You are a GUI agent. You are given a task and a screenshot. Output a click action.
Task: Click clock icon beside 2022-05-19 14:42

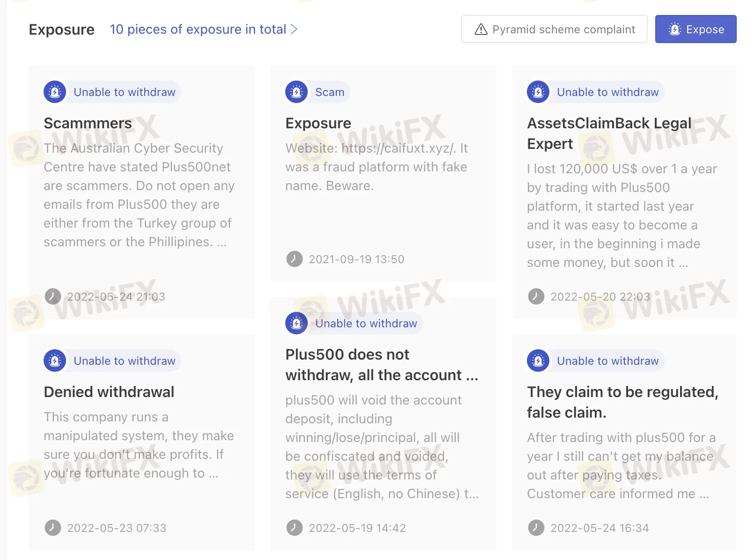295,528
